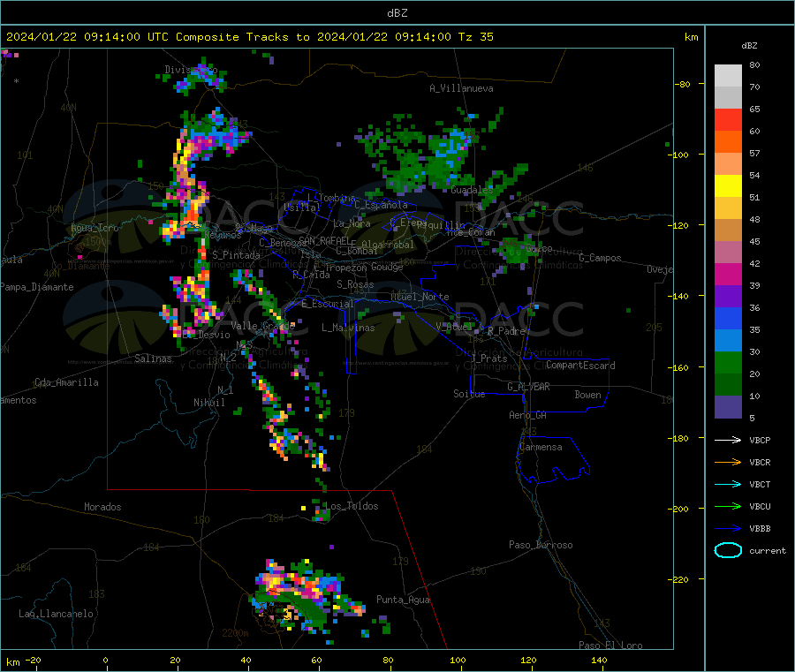Screen dimensions: 795x672
Task: Click the Morados map label
Action: coord(102,507)
